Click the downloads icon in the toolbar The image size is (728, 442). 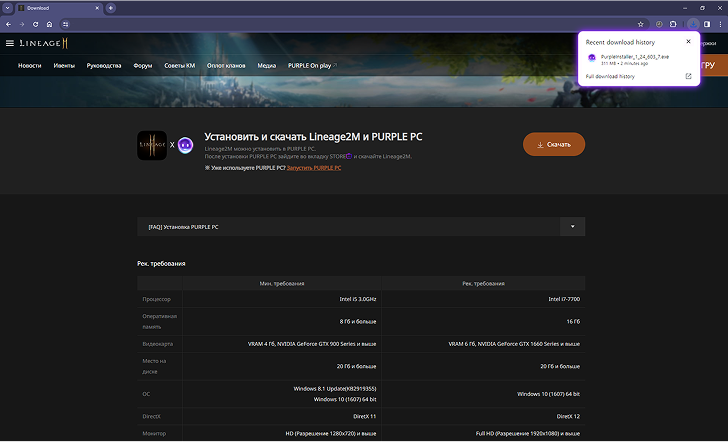[691, 23]
